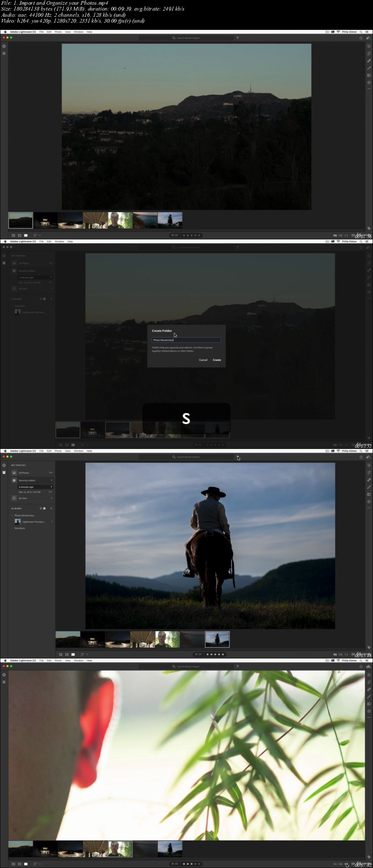Click the filter funnel icon in horse rider frame
Screen dimensions: 373x868
coord(237,457)
